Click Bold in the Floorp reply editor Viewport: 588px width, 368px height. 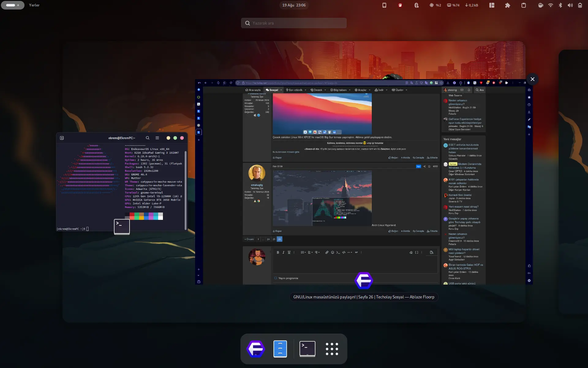tap(278, 252)
